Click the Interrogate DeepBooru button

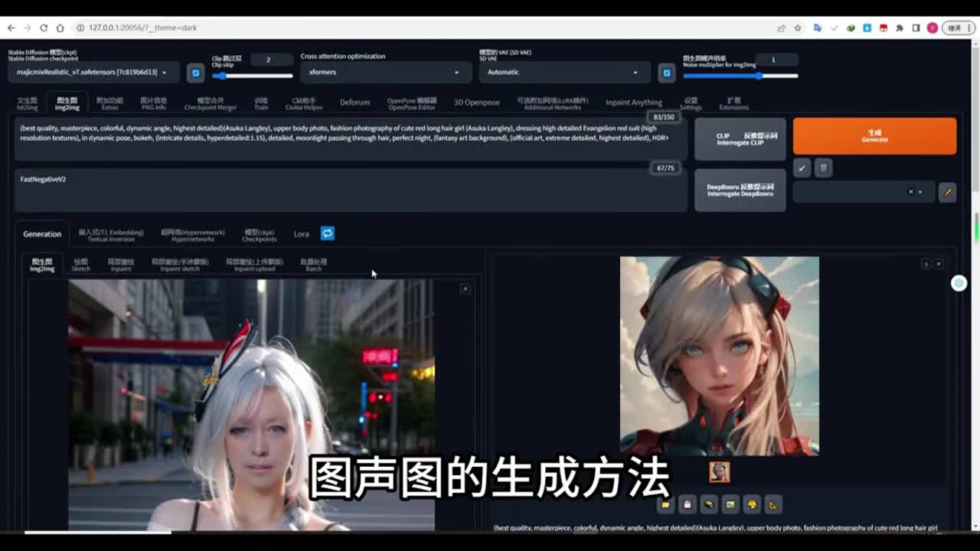pos(740,191)
